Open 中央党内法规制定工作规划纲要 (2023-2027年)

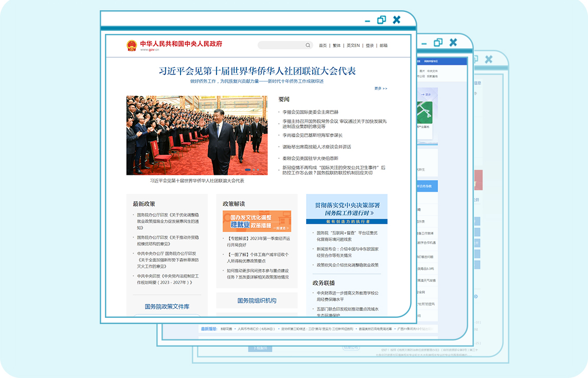point(168,279)
